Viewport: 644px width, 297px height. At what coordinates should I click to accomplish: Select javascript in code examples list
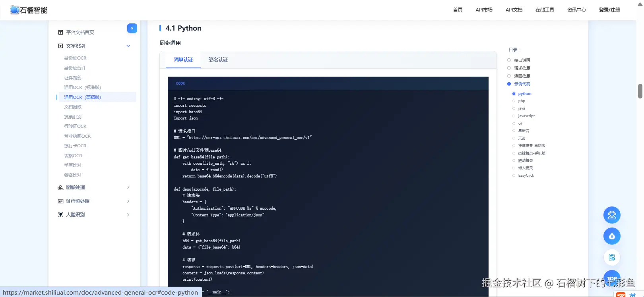coord(526,116)
